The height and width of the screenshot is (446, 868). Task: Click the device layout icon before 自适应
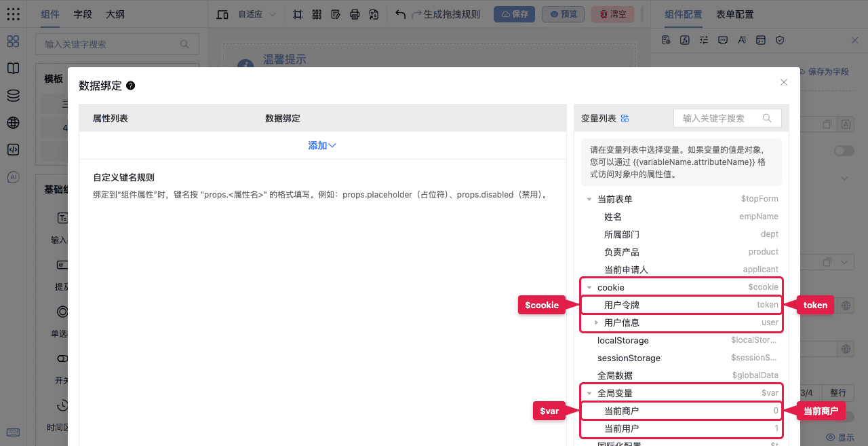coord(222,14)
